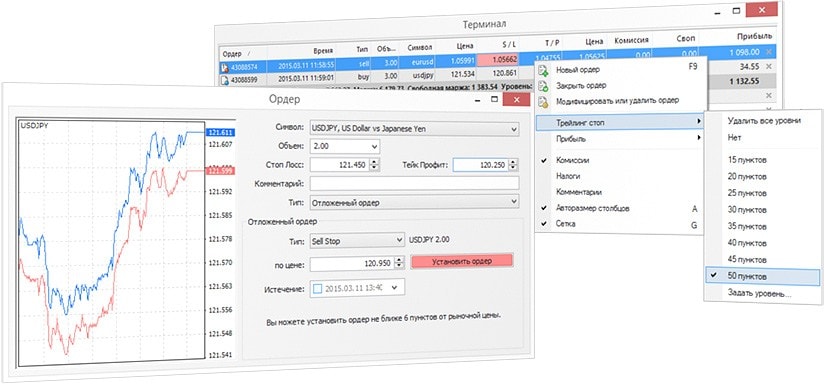Screen dimensions: 824x384
Task: Click the red 121.599 price label on chart
Action: (x=221, y=171)
